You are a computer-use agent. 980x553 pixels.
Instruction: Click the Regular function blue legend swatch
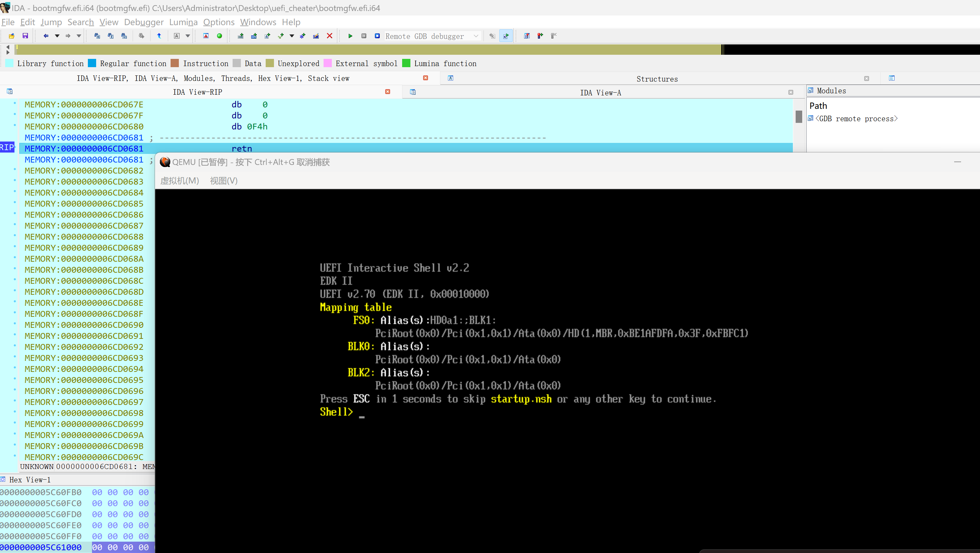(x=92, y=63)
